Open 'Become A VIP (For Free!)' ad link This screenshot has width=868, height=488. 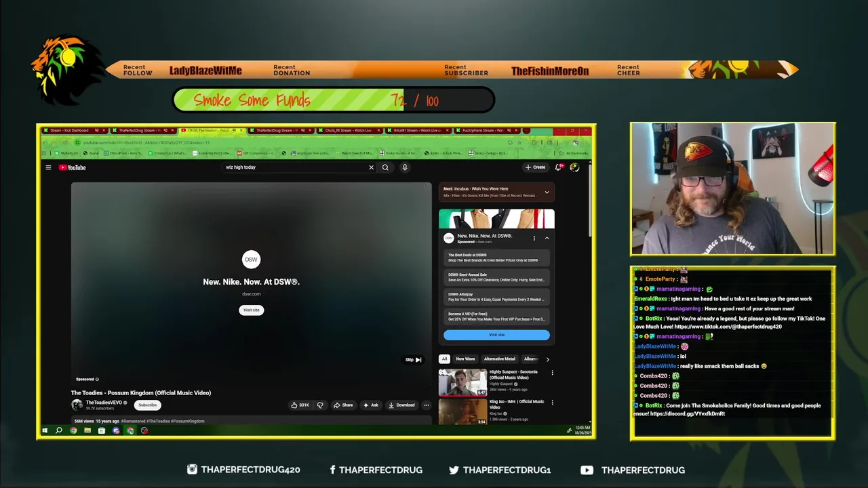click(x=496, y=317)
